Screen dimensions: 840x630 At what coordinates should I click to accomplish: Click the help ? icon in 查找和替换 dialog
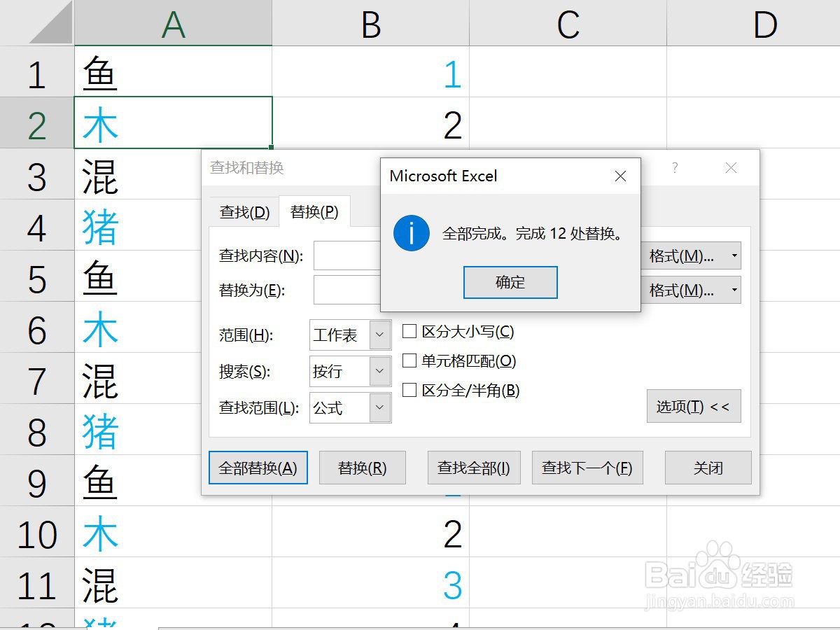(x=675, y=168)
